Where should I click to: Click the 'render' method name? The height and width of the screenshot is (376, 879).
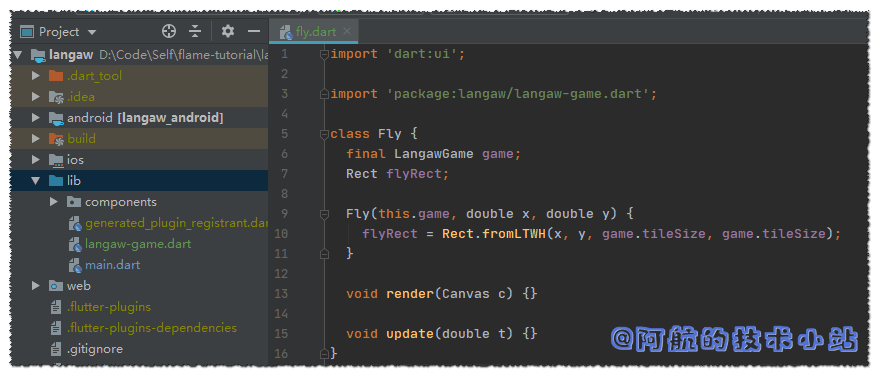[x=410, y=294]
